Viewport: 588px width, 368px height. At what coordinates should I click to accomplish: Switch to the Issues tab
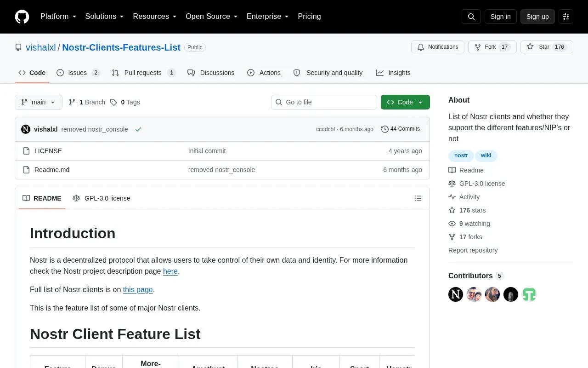tap(78, 73)
